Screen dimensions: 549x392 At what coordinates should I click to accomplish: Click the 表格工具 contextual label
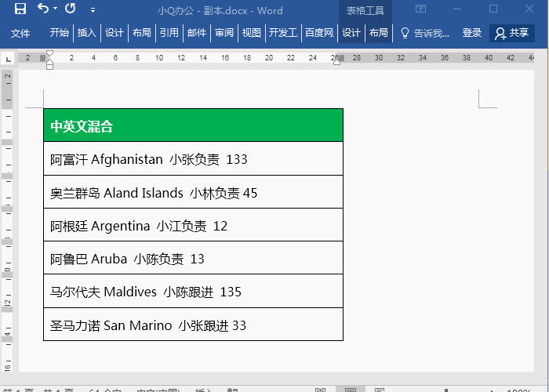coord(365,10)
